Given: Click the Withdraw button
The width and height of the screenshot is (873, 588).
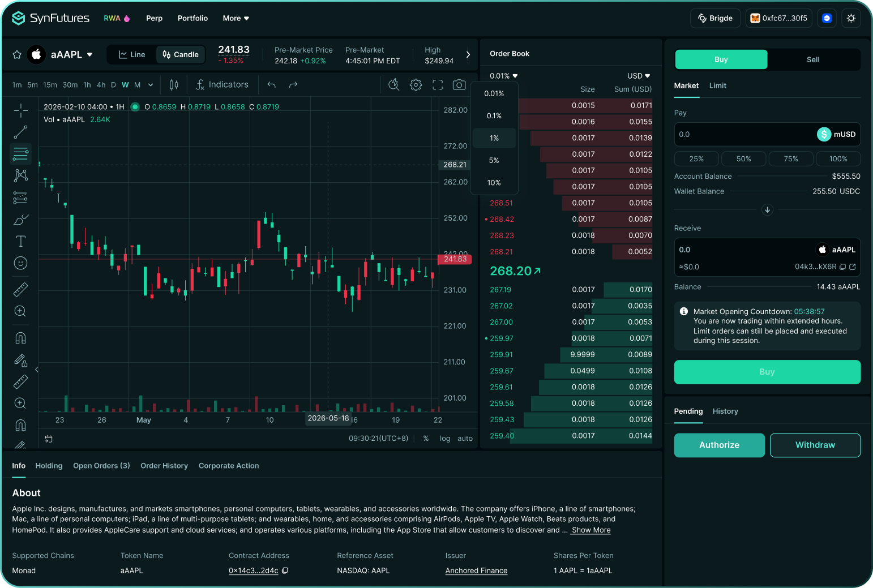Looking at the screenshot, I should tap(815, 445).
